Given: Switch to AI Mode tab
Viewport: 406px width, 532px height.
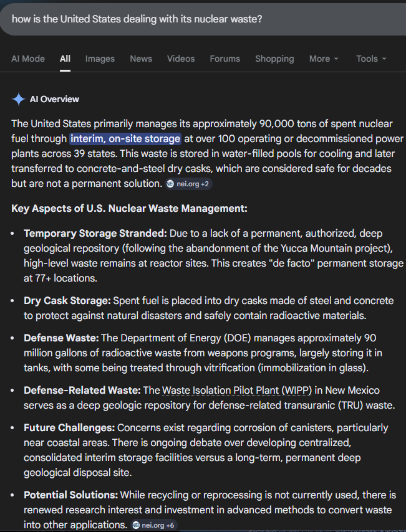Looking at the screenshot, I should click(x=28, y=59).
